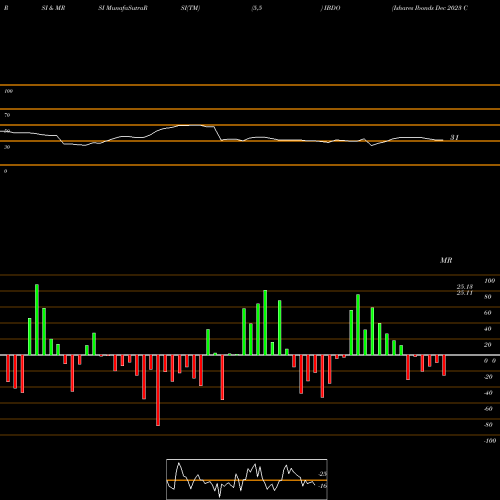Click the -60 label on MR axis
The width and height of the screenshot is (500, 500).
[x=488, y=409]
